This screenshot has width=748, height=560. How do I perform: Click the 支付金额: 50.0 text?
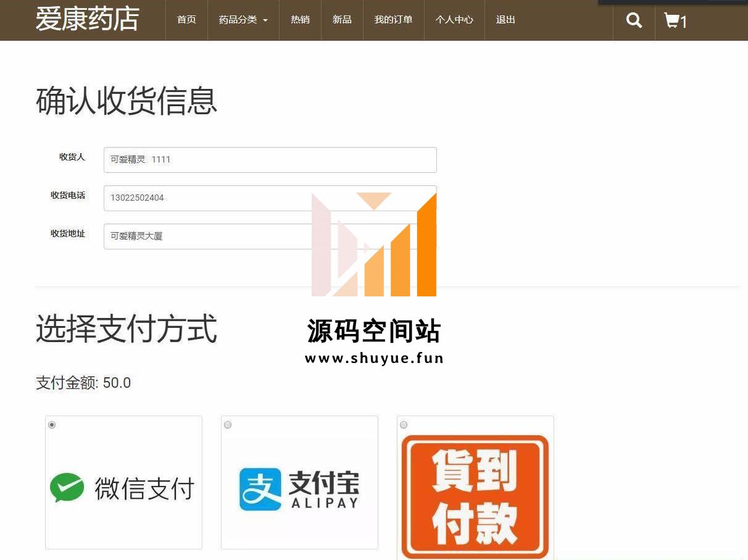[83, 383]
